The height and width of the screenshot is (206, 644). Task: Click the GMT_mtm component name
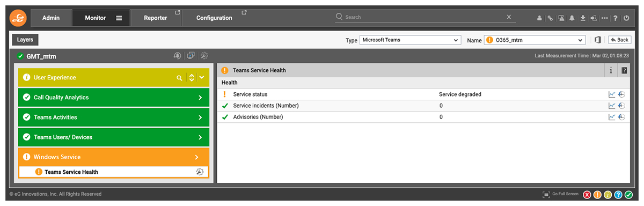pyautogui.click(x=41, y=56)
